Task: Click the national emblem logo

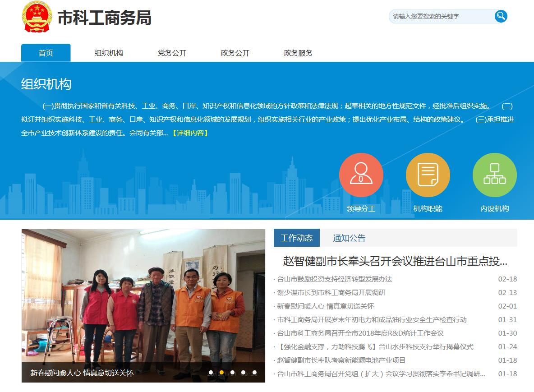Action: [37, 17]
